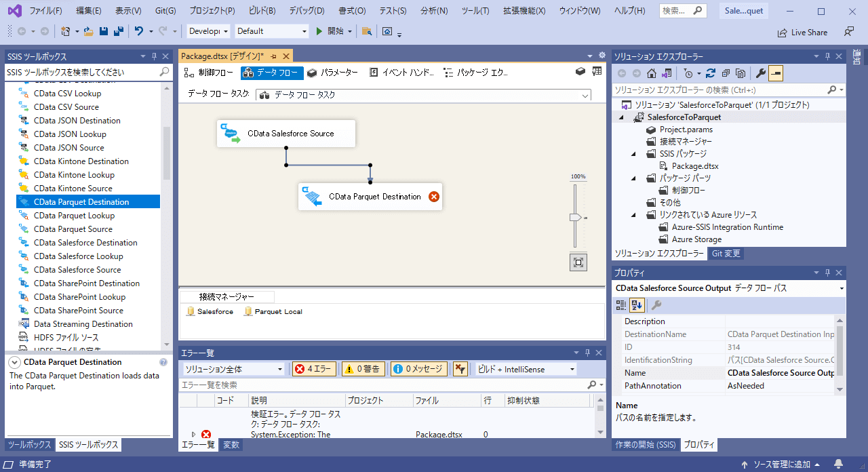Screen dimensions: 868x472
Task: Open error scope dropdown ソリューション全体
Action: click(234, 369)
